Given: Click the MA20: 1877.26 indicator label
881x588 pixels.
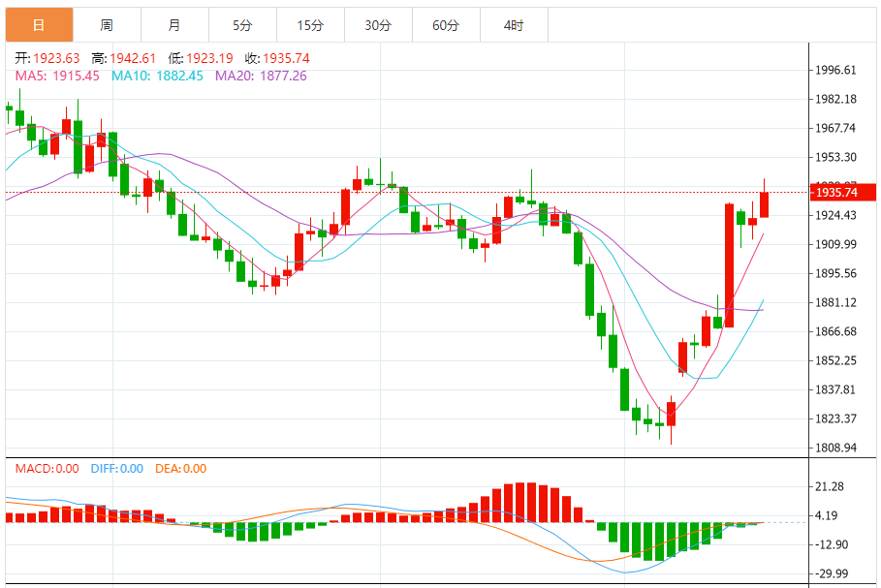Looking at the screenshot, I should [x=262, y=76].
